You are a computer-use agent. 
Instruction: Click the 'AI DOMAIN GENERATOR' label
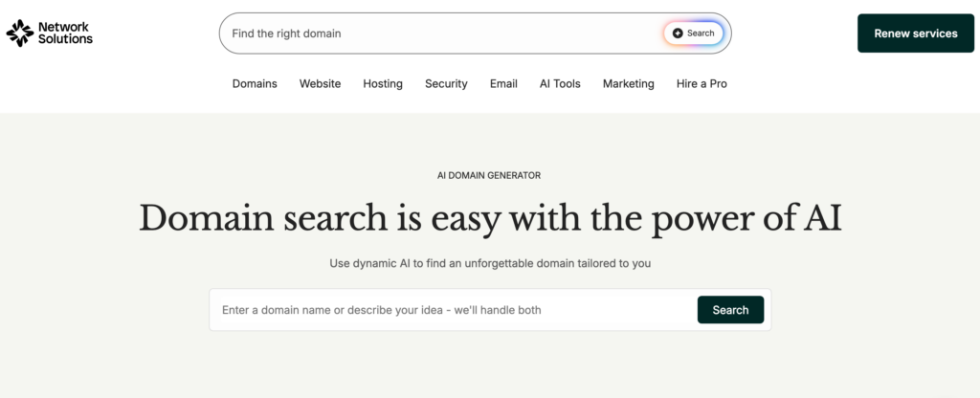tap(489, 176)
